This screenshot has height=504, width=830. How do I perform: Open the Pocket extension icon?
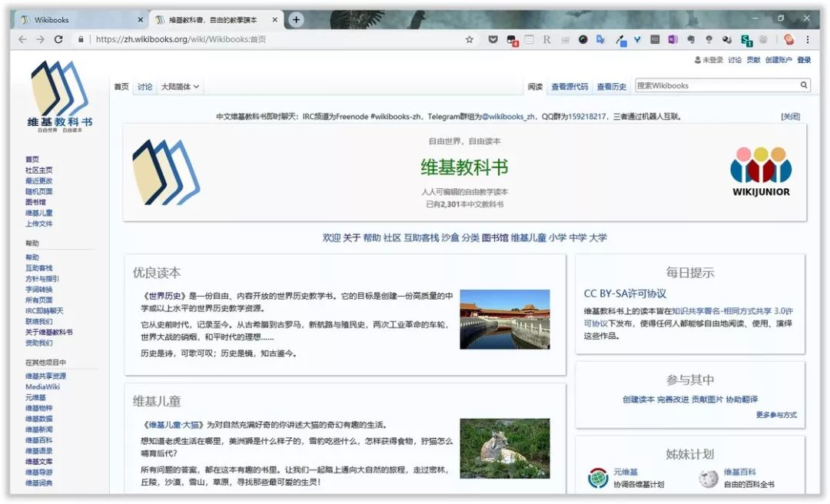pyautogui.click(x=493, y=39)
